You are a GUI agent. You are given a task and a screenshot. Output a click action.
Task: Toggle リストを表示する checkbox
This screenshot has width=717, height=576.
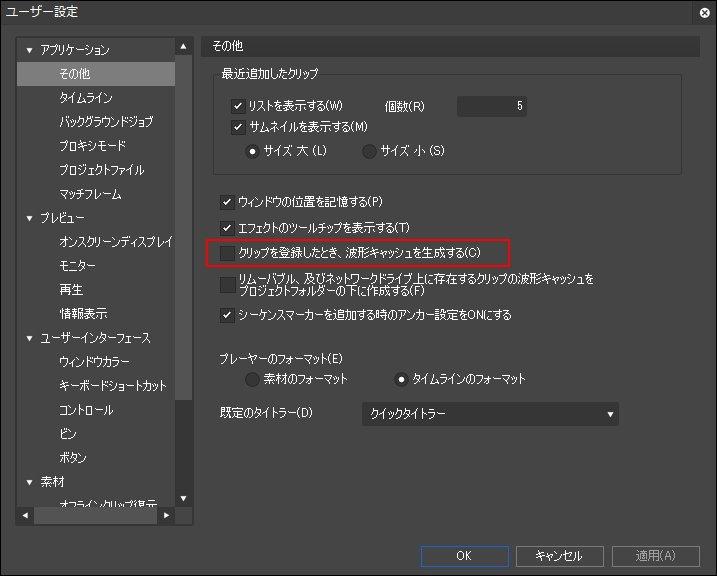click(237, 107)
